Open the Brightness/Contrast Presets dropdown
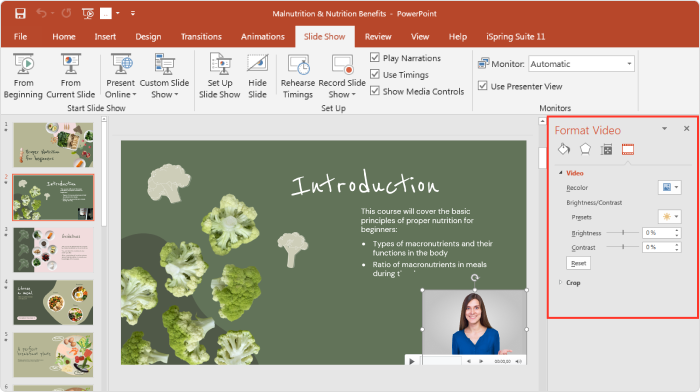This screenshot has width=700, height=392. [670, 217]
